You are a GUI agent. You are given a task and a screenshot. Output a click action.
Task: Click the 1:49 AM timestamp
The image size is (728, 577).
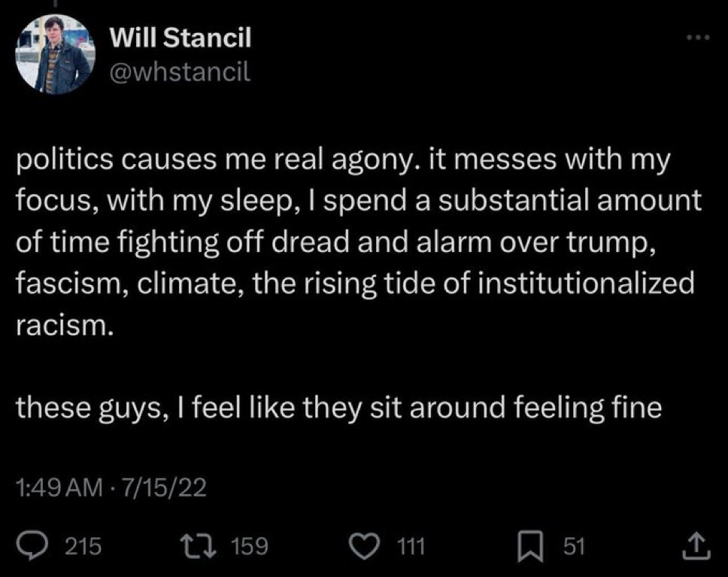click(59, 487)
